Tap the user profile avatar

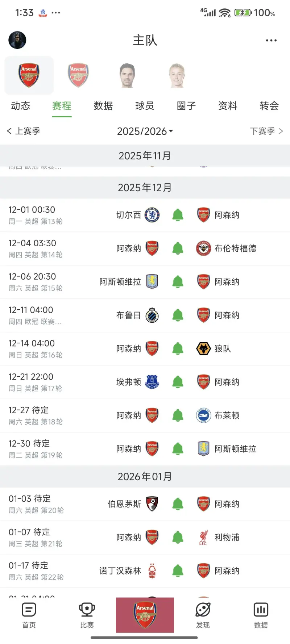click(x=17, y=40)
